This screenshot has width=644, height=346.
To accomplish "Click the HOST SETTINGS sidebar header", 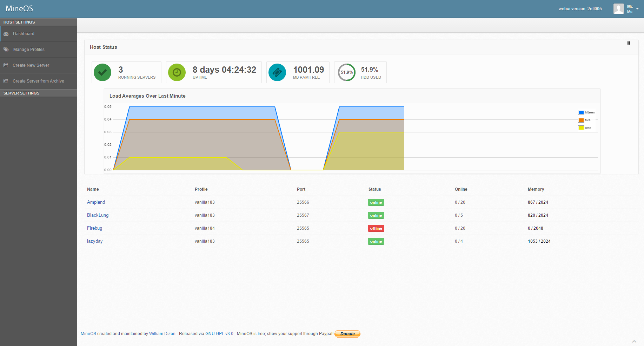I will [x=39, y=22].
